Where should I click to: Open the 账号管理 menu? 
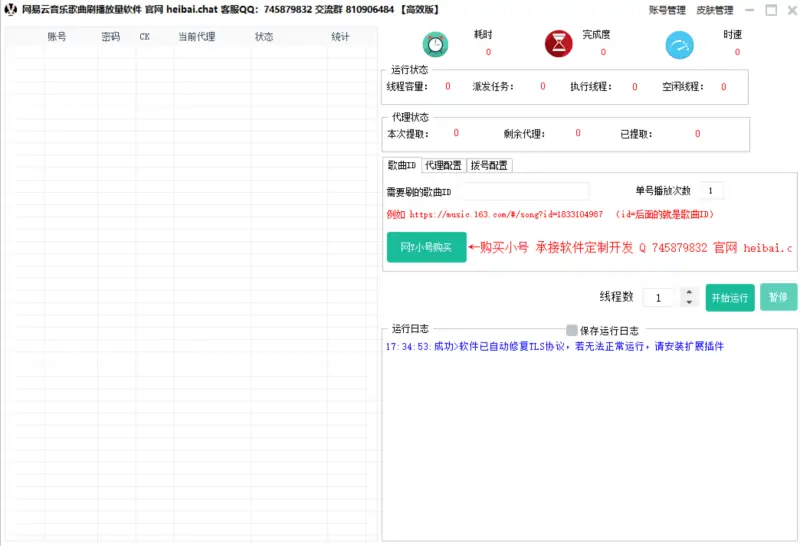[x=667, y=10]
